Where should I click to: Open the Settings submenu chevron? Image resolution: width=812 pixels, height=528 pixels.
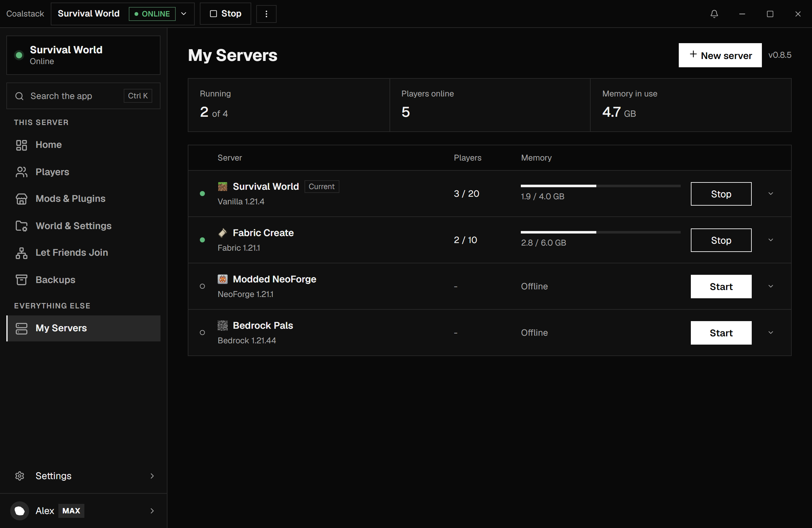152,476
